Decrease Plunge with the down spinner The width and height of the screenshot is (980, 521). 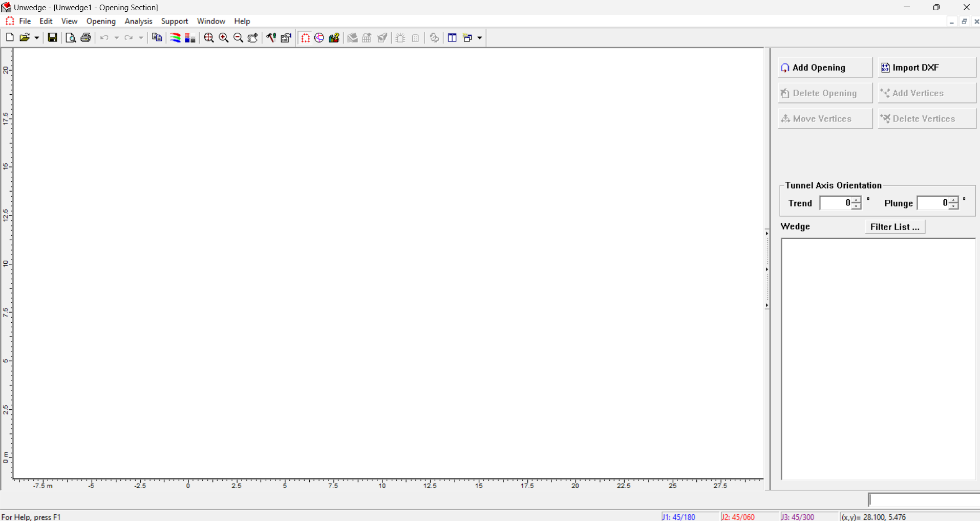pos(953,206)
